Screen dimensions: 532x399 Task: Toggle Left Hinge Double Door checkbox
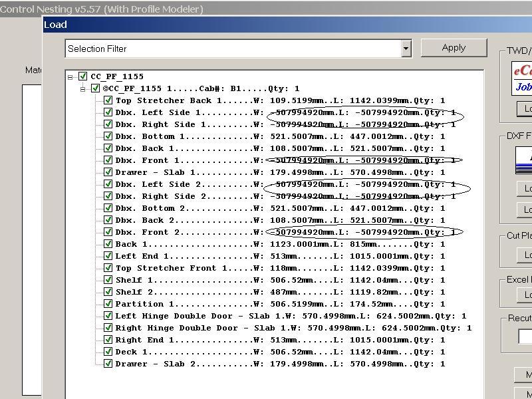tap(108, 316)
